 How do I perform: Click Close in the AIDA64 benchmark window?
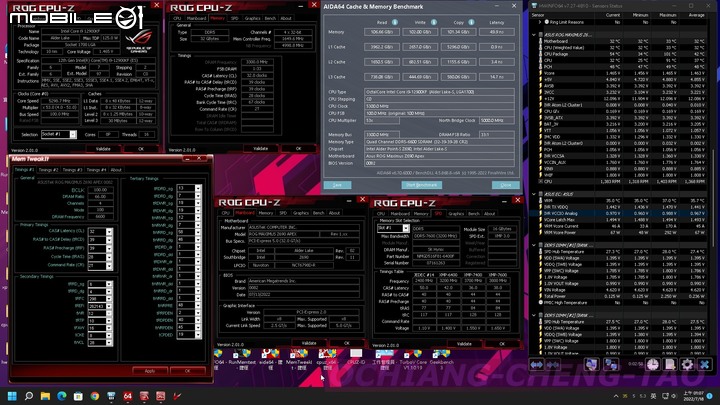pos(506,185)
